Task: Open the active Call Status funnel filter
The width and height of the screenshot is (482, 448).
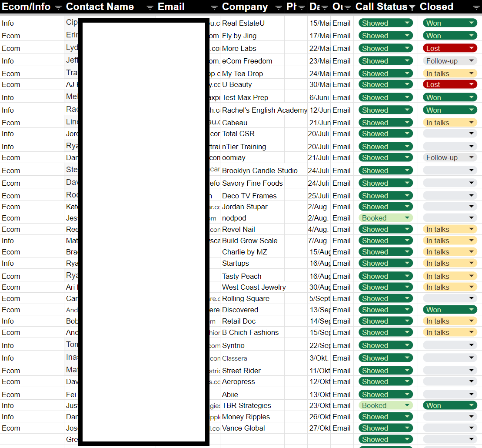Action: point(412,7)
